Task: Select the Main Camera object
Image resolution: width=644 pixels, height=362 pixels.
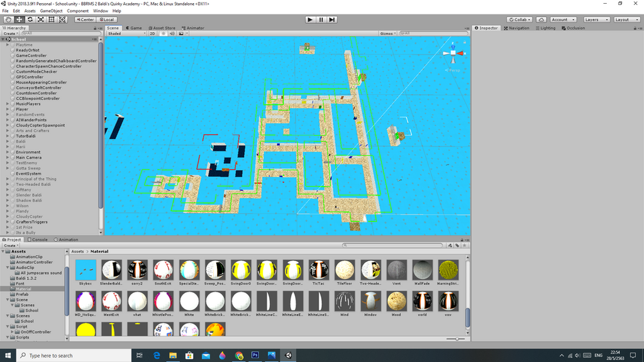Action: pos(29,158)
